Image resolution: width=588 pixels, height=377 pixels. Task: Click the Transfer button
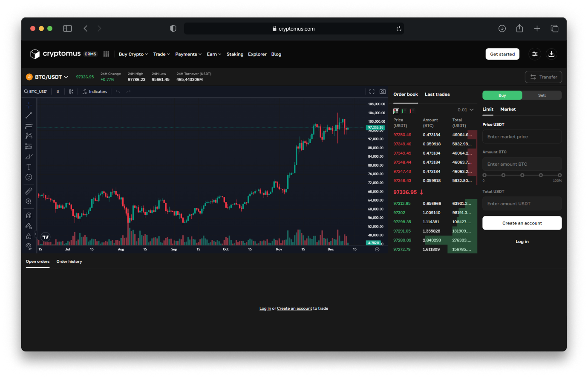tap(543, 77)
